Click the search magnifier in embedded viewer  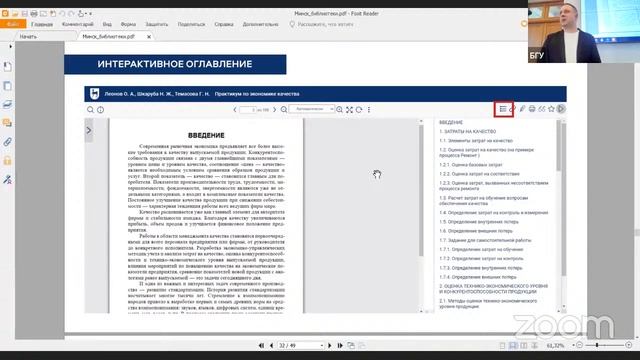point(90,110)
